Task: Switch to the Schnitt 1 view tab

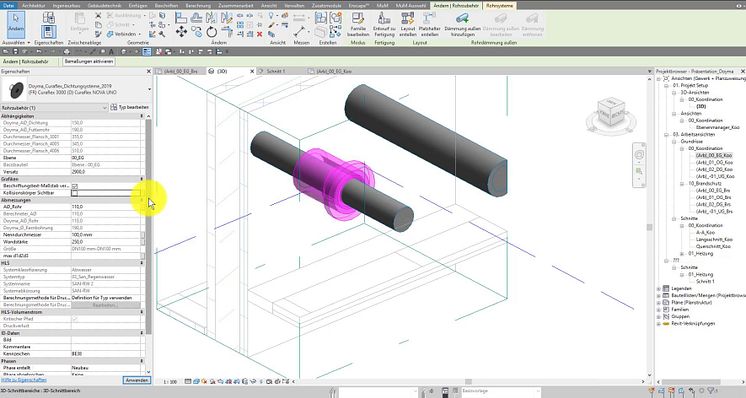Action: click(x=275, y=71)
